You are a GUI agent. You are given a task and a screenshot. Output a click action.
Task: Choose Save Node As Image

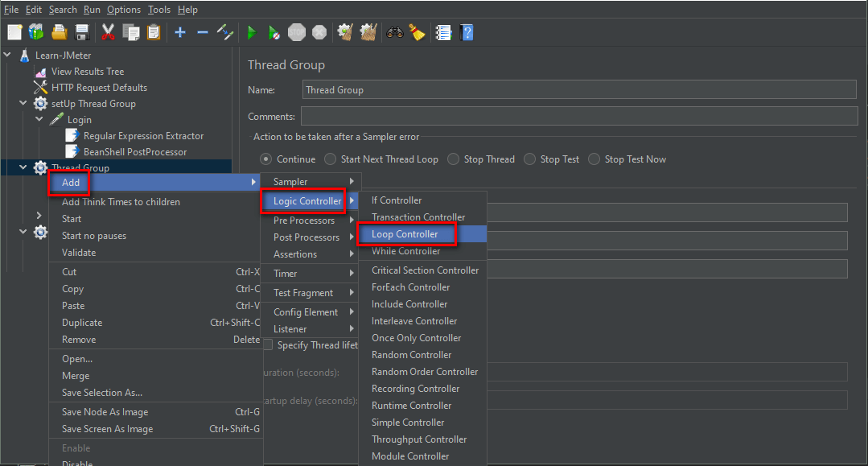click(155, 412)
